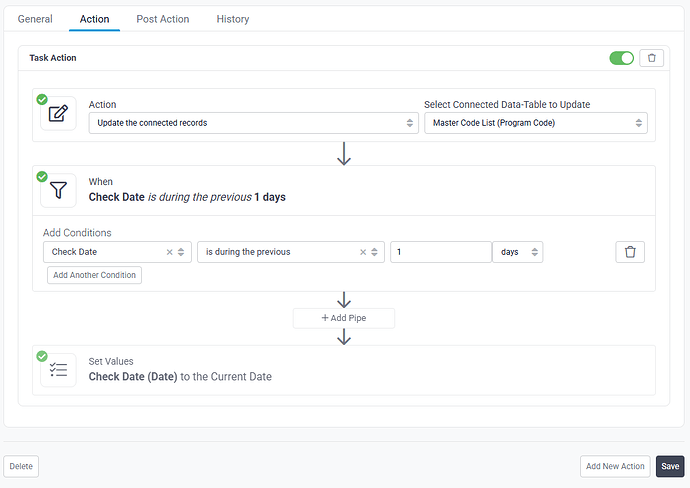Go to the History tab
This screenshot has width=690, height=488.
[x=233, y=19]
